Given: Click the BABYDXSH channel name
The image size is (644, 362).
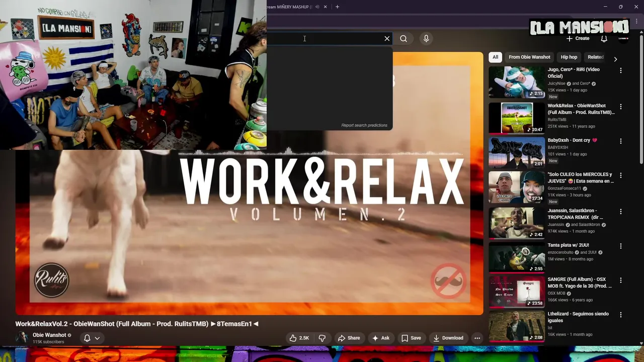Looking at the screenshot, I should [558, 147].
